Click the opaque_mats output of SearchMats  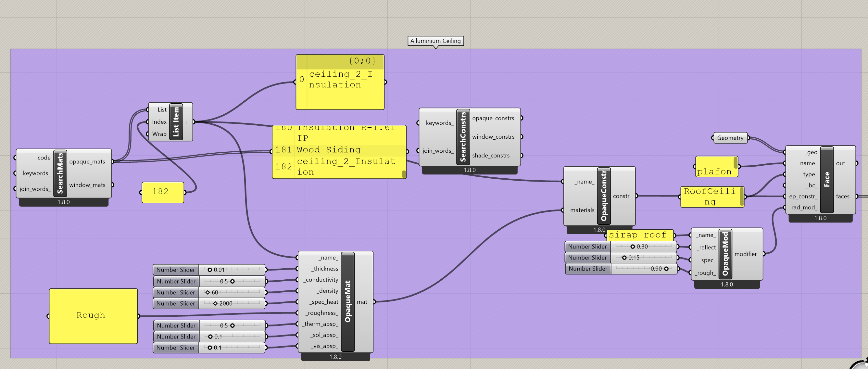tap(87, 161)
